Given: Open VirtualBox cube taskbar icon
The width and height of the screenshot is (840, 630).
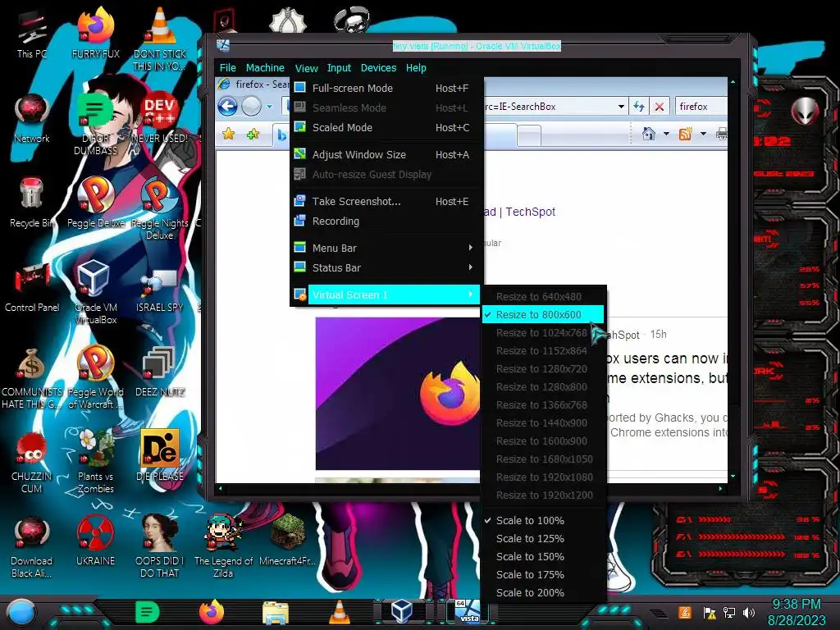Looking at the screenshot, I should pyautogui.click(x=402, y=611).
